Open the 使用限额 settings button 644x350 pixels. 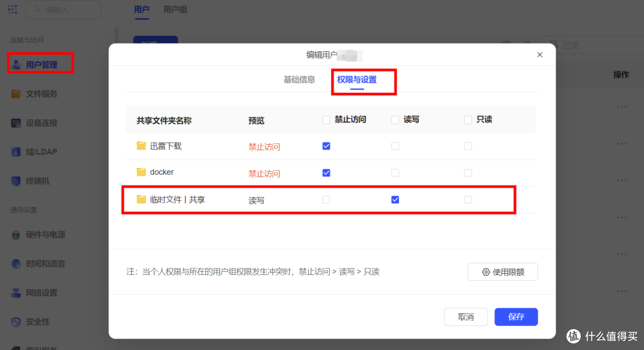[503, 272]
